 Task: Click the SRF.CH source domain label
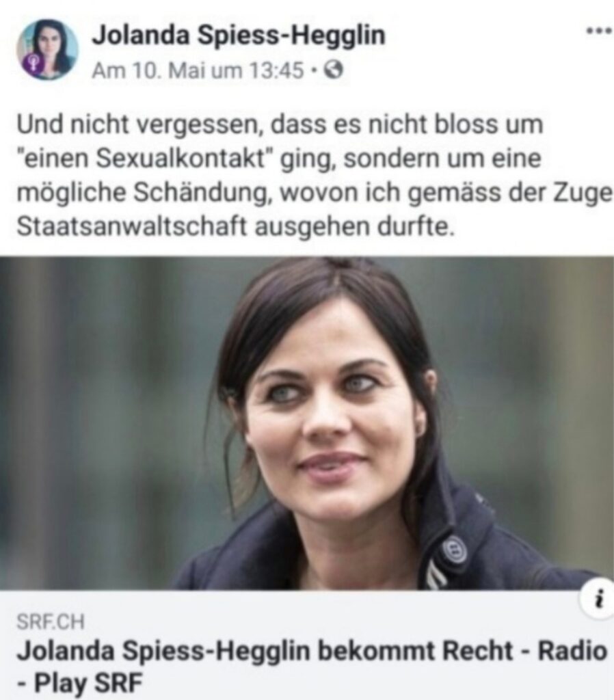51,622
